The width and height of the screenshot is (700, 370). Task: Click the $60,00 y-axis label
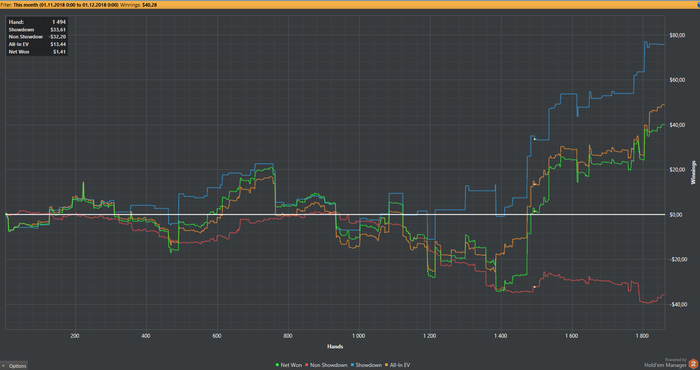pos(677,80)
